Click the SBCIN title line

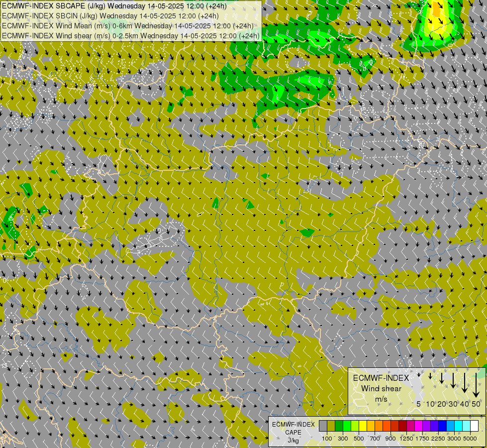(x=110, y=16)
